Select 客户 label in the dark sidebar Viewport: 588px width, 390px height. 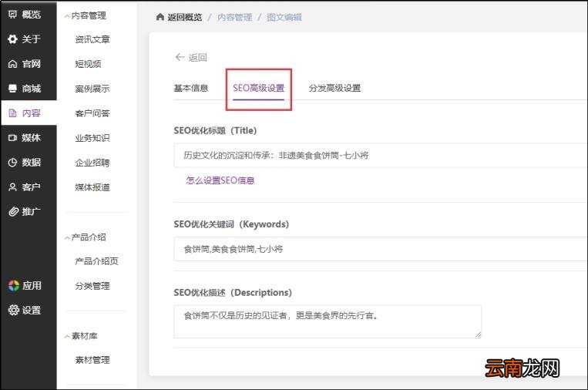click(x=31, y=187)
